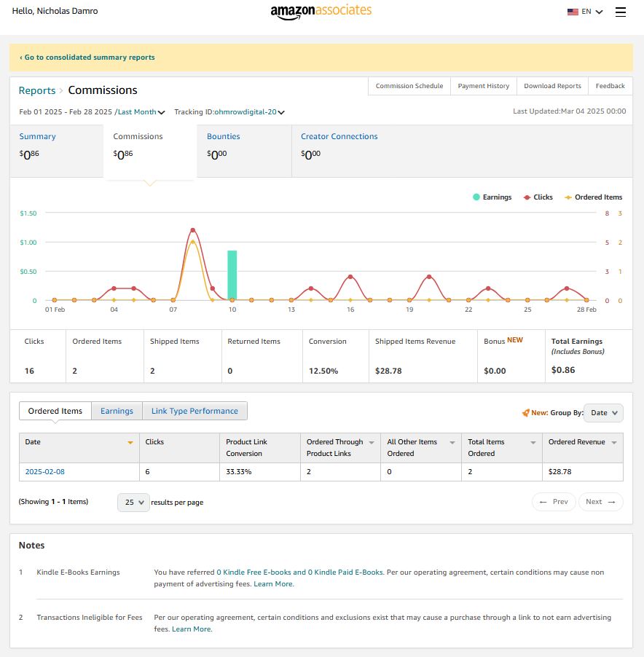Sort table by Date column arrow

click(130, 442)
